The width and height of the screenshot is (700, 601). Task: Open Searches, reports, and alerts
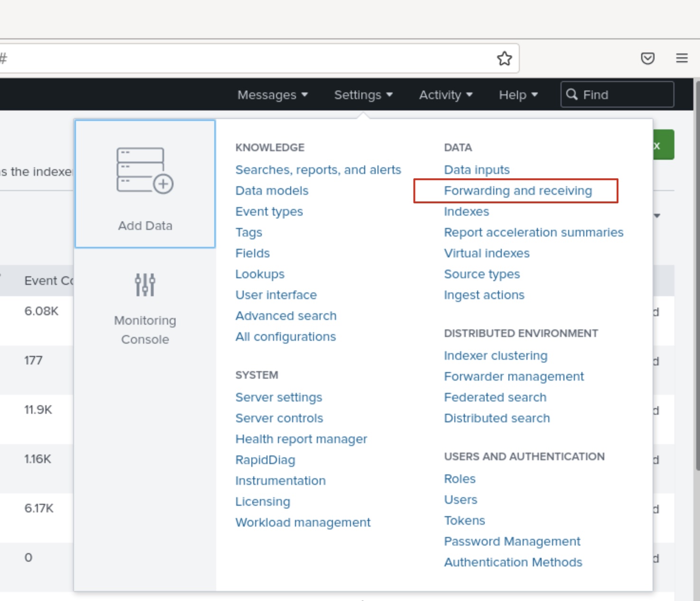[318, 170]
